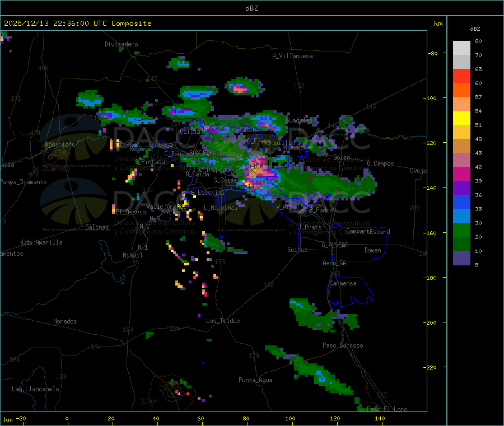The image size is (504, 426).
Task: Select the 54 dBZ yellow legend swatch
Action: pyautogui.click(x=461, y=118)
